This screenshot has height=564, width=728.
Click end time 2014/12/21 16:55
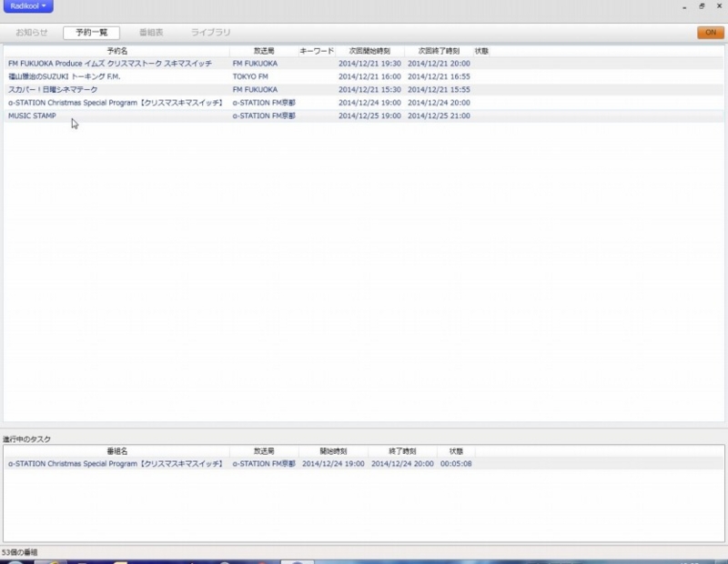click(439, 76)
